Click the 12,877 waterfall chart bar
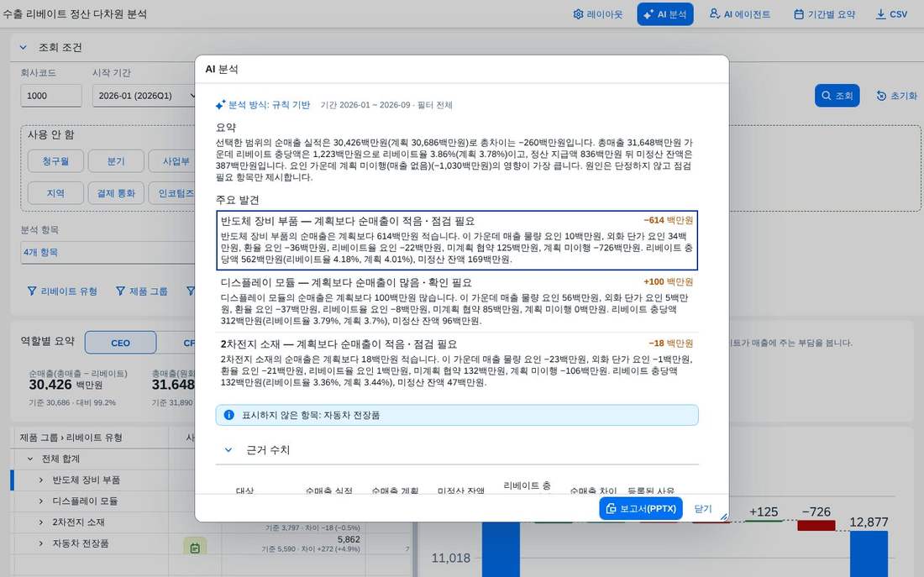This screenshot has height=577, width=924. tap(868, 553)
